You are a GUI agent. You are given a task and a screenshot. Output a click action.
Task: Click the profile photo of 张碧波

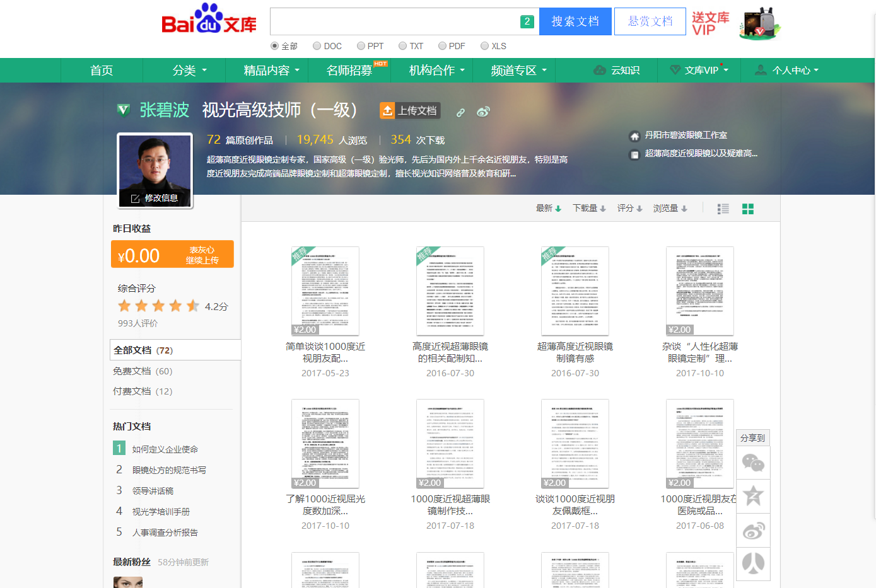pos(155,170)
